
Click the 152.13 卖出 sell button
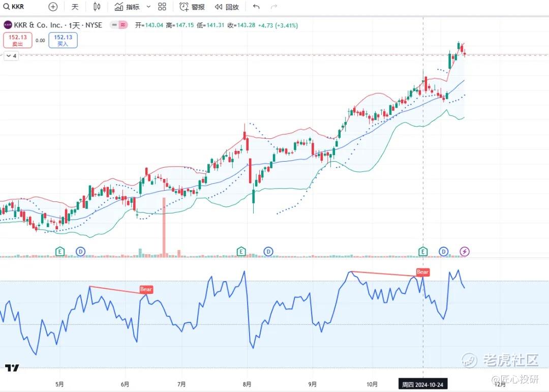tap(17, 40)
